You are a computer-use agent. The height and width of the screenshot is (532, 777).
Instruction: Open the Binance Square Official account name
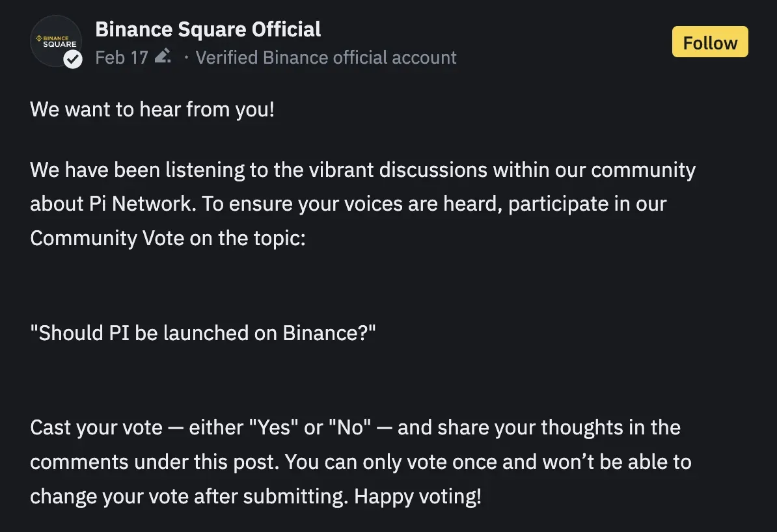(x=208, y=29)
